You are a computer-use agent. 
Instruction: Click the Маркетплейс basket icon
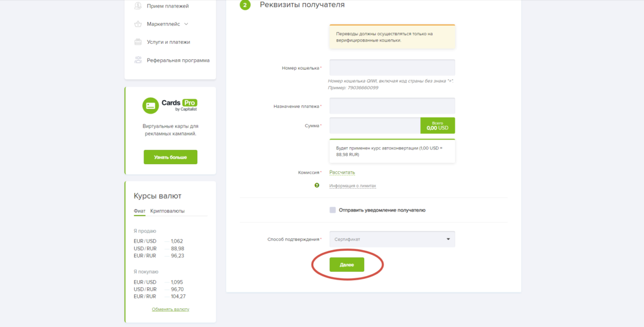pos(138,24)
